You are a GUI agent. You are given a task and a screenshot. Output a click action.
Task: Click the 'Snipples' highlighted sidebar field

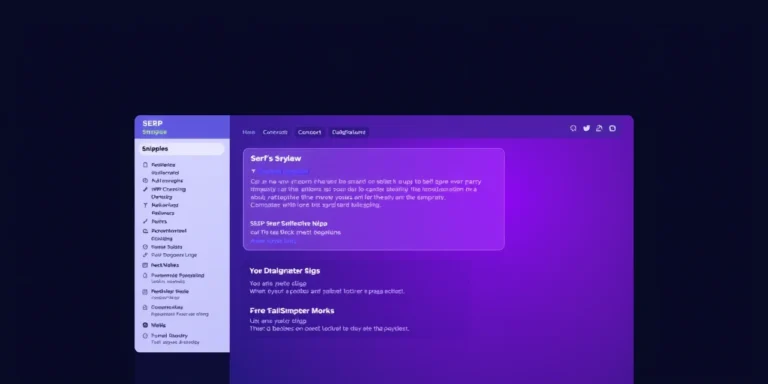tap(181, 149)
